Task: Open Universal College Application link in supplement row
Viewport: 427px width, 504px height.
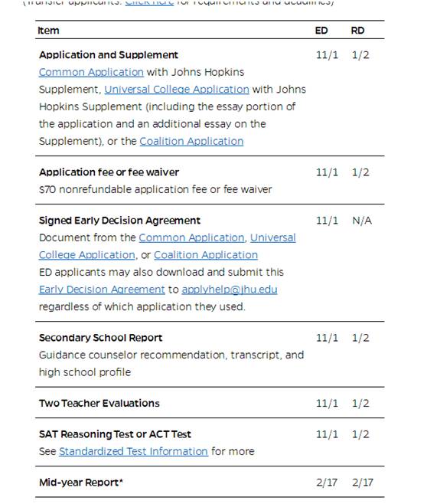Action: [x=177, y=90]
